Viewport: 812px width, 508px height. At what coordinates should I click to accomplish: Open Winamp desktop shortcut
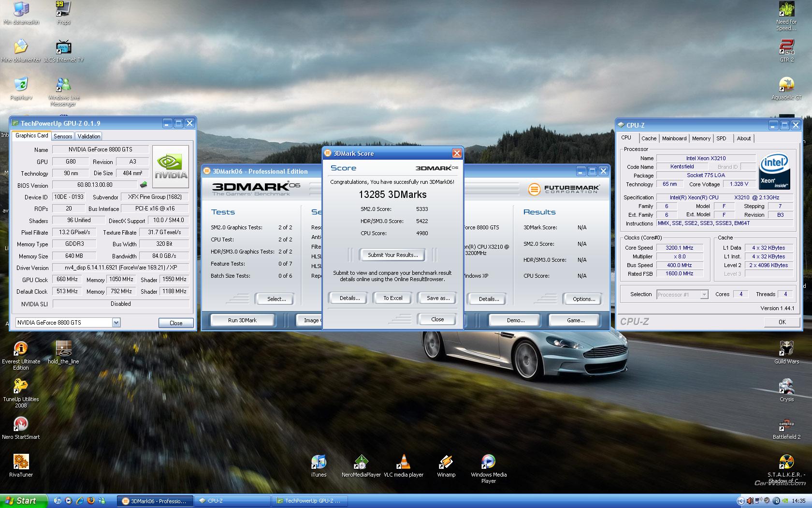pos(446,465)
